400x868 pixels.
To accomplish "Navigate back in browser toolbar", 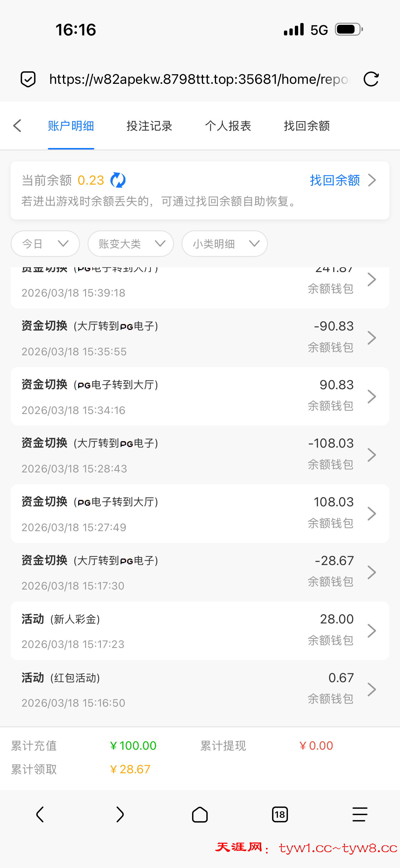I will point(40,815).
